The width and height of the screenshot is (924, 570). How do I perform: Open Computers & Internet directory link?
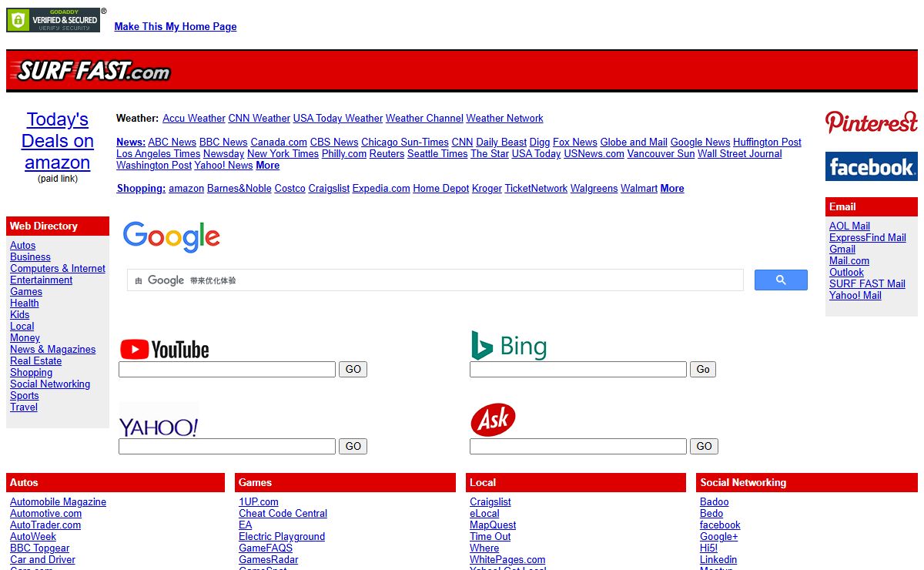[x=58, y=269]
